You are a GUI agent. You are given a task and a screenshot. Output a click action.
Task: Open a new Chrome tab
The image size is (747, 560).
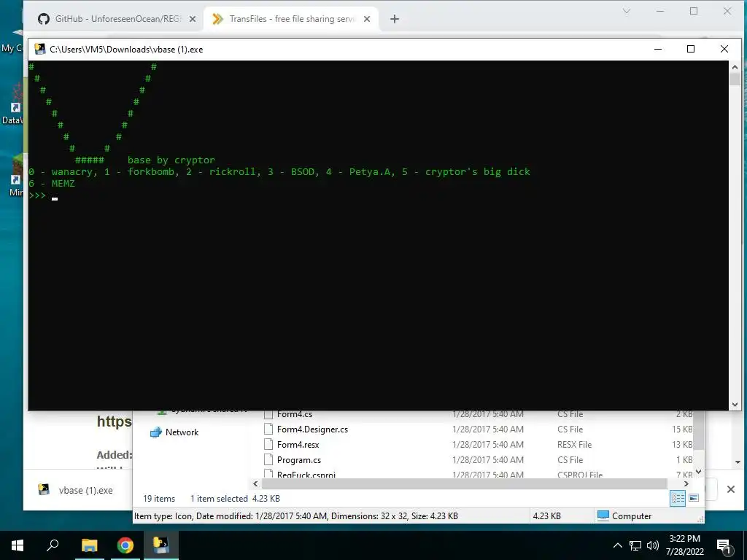[x=395, y=19]
